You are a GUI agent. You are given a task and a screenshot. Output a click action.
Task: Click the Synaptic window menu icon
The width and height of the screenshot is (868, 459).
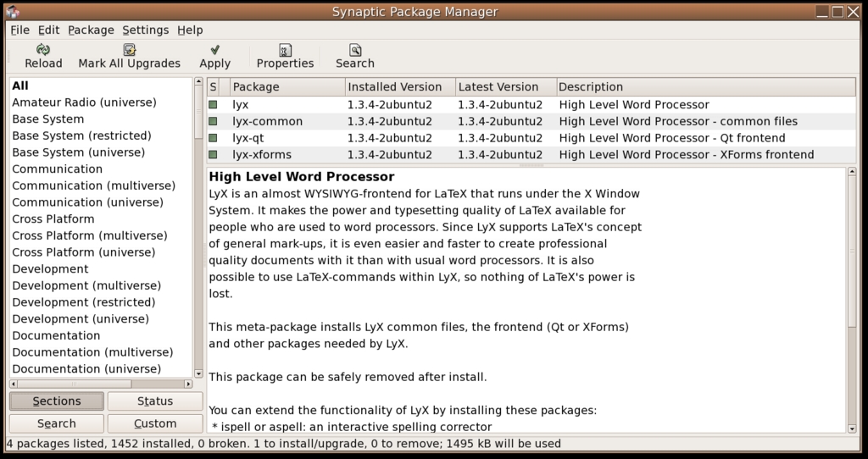coord(13,11)
